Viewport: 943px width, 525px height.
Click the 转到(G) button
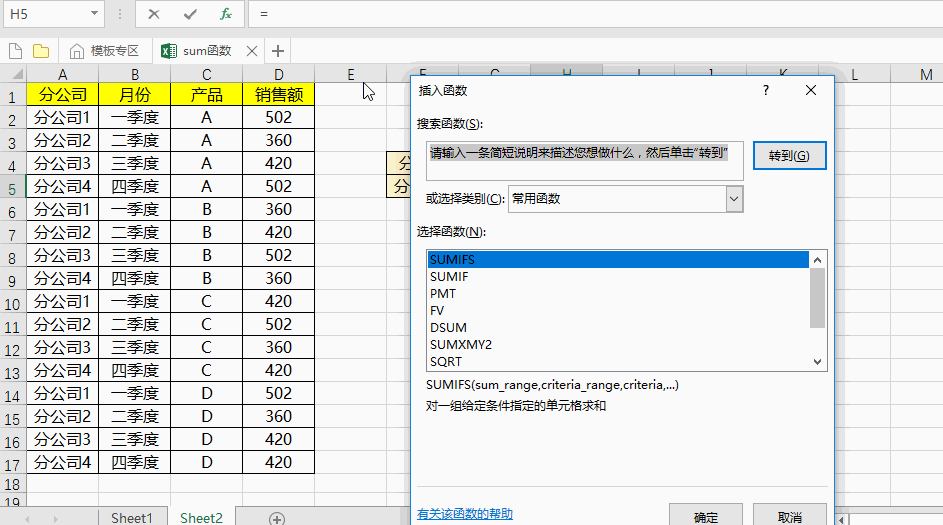pos(789,156)
